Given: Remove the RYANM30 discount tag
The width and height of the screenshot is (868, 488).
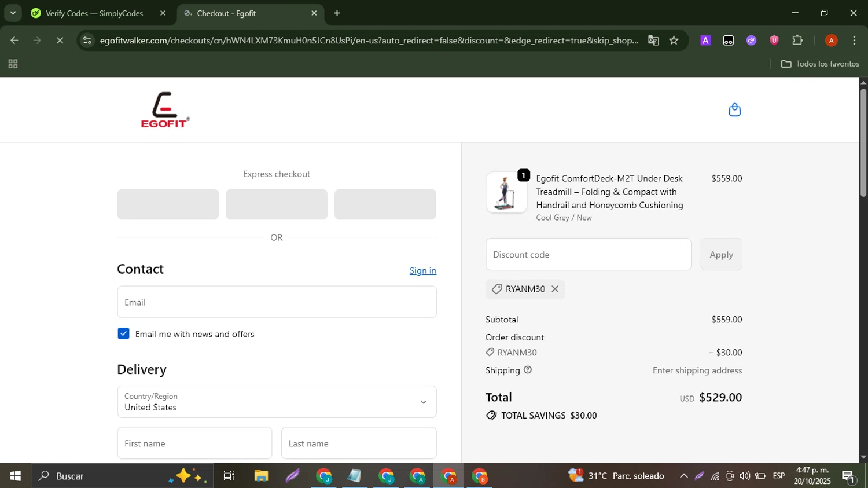Looking at the screenshot, I should (554, 289).
